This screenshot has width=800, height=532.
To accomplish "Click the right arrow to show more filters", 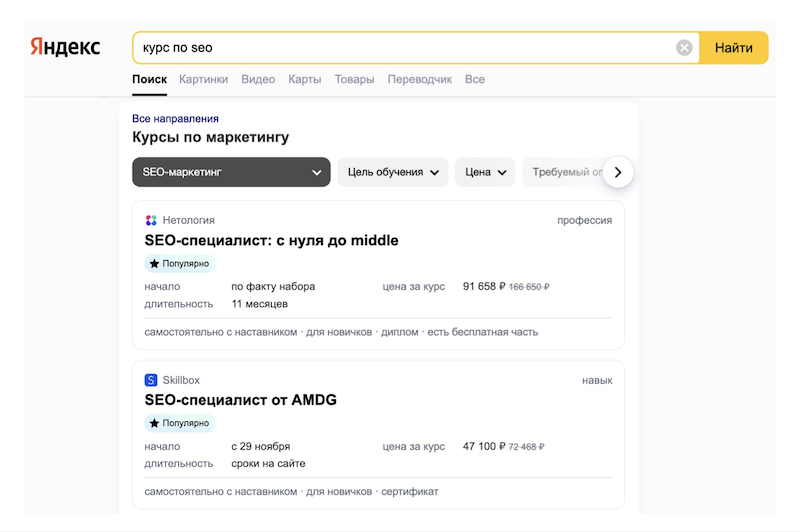I will pos(618,172).
